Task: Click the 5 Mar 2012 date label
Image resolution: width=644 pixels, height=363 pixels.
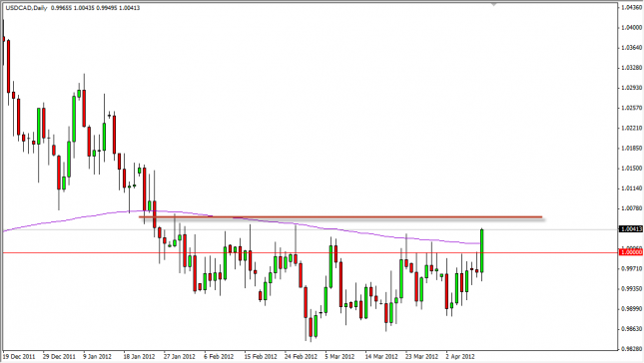Action: point(339,356)
